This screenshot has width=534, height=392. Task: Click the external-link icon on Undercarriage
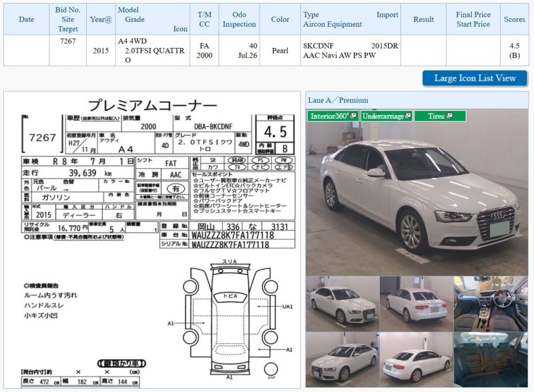tap(408, 116)
